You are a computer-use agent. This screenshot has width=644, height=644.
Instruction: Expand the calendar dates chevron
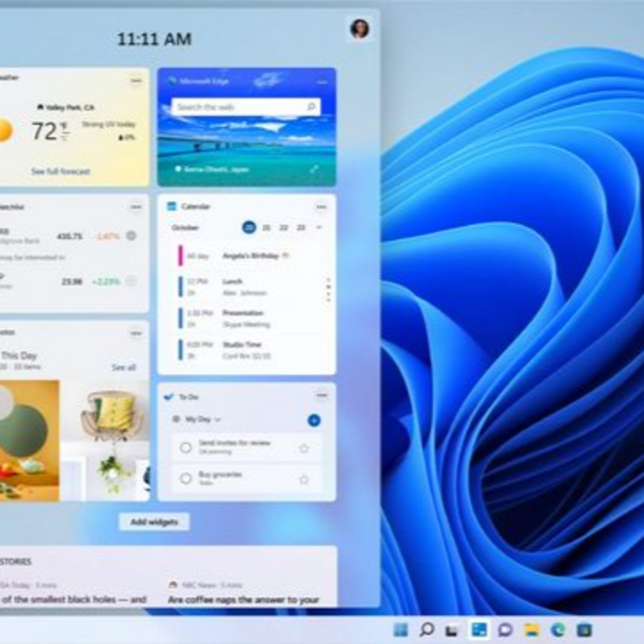319,227
